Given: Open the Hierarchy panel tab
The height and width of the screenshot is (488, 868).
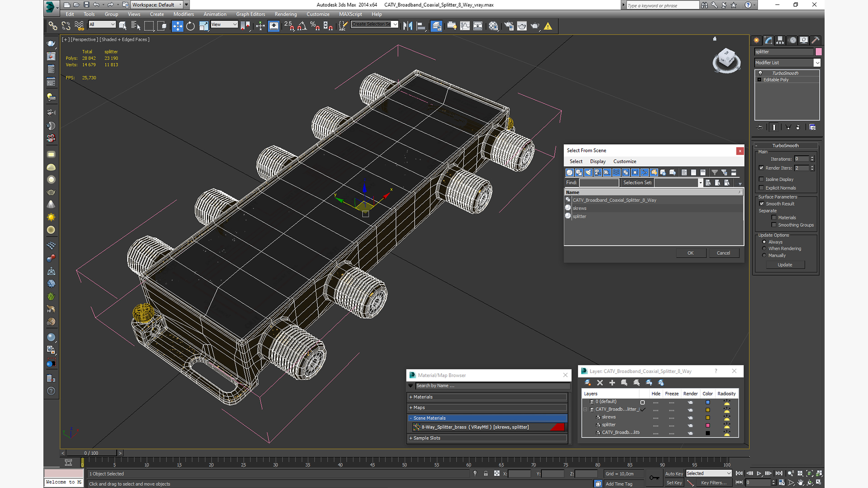Looking at the screenshot, I should click(780, 40).
